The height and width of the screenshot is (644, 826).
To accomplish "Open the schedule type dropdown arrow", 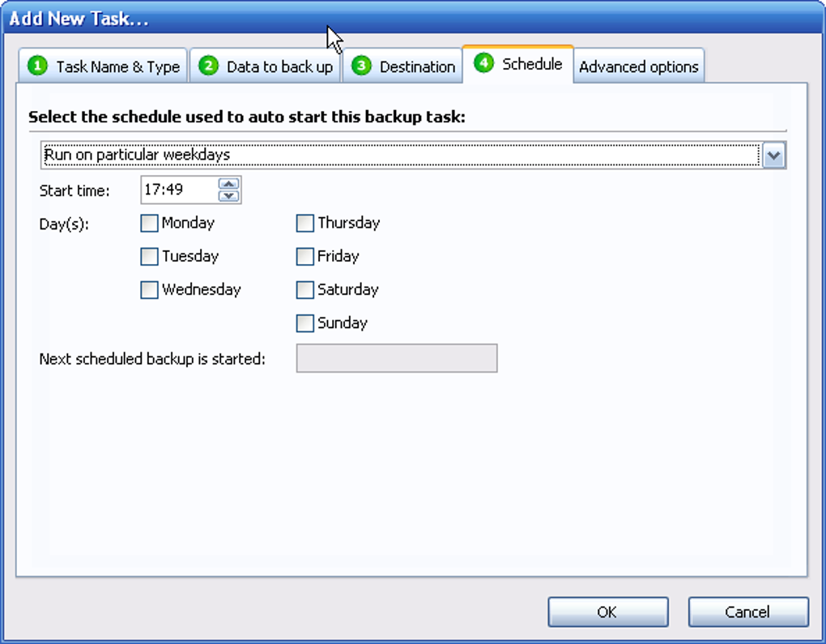I will [774, 156].
